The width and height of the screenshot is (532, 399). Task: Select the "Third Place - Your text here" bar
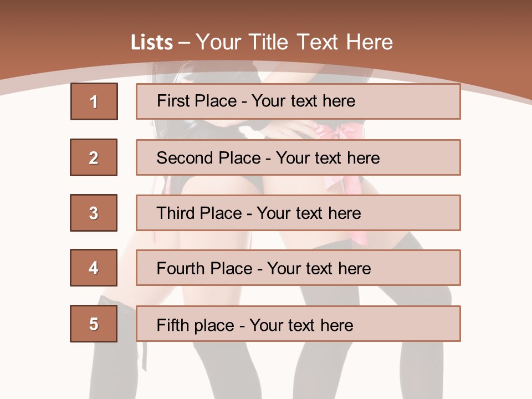(x=298, y=213)
